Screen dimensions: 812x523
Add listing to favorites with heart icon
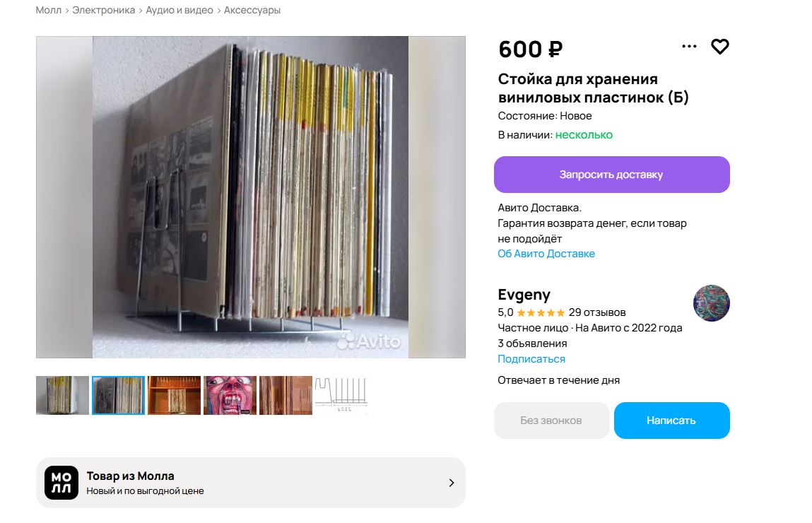720,47
